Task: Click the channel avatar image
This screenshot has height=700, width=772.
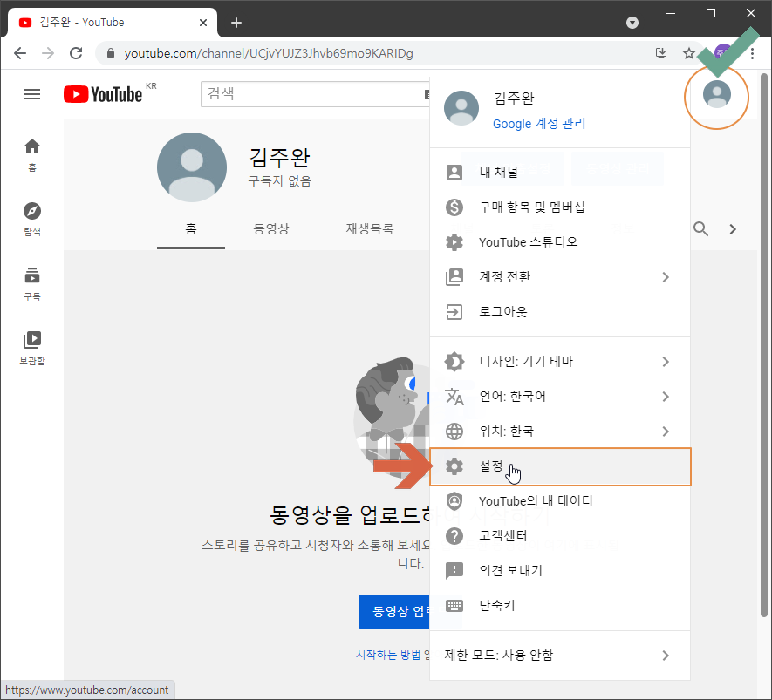Action: pos(192,167)
